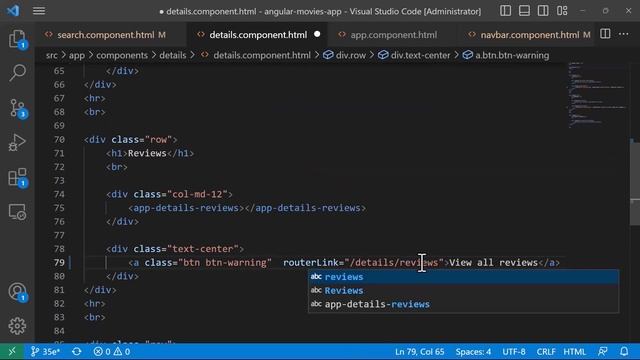Switch to app.component.html tab
Viewport: 640px width, 360px height.
393,35
